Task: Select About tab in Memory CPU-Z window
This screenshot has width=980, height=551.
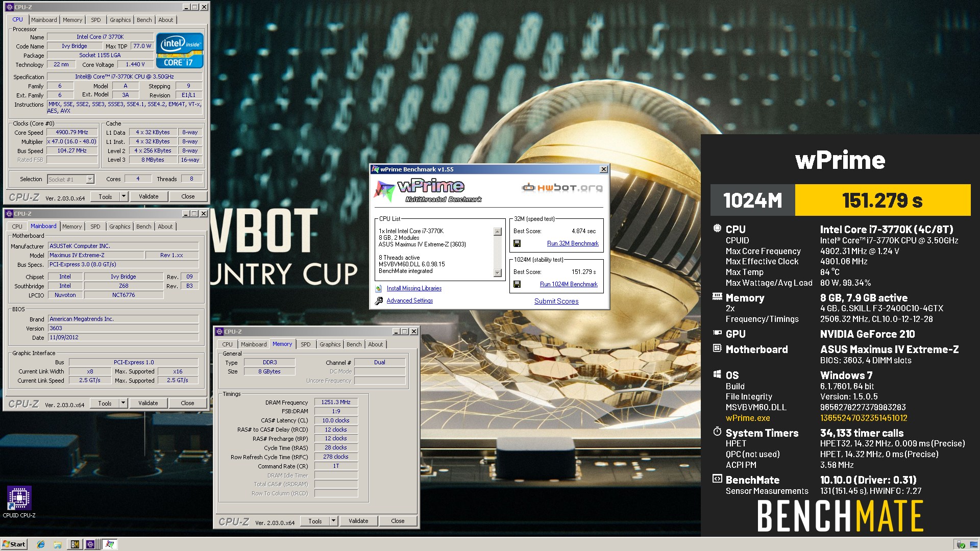Action: click(x=376, y=344)
